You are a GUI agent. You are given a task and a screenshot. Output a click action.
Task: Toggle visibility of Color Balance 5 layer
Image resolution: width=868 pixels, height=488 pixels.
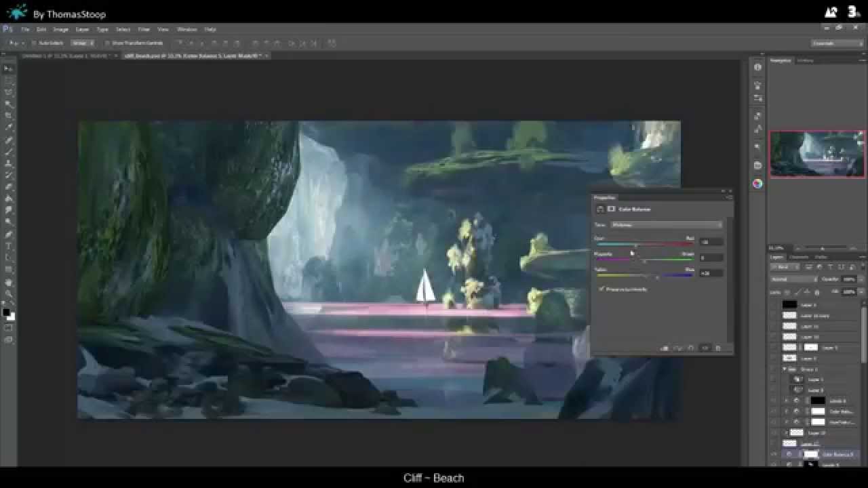coord(774,455)
